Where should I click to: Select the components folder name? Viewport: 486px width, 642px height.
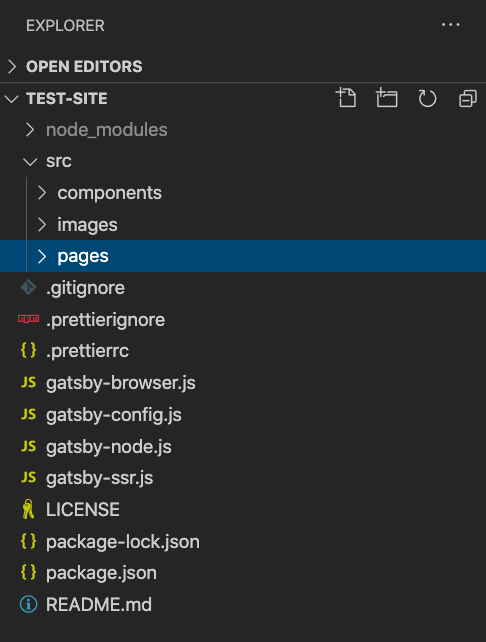coord(109,193)
